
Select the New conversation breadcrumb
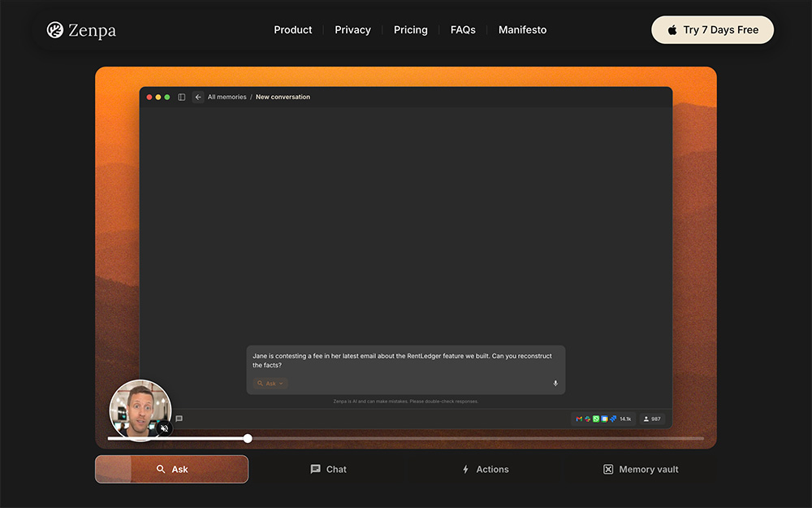coord(283,97)
